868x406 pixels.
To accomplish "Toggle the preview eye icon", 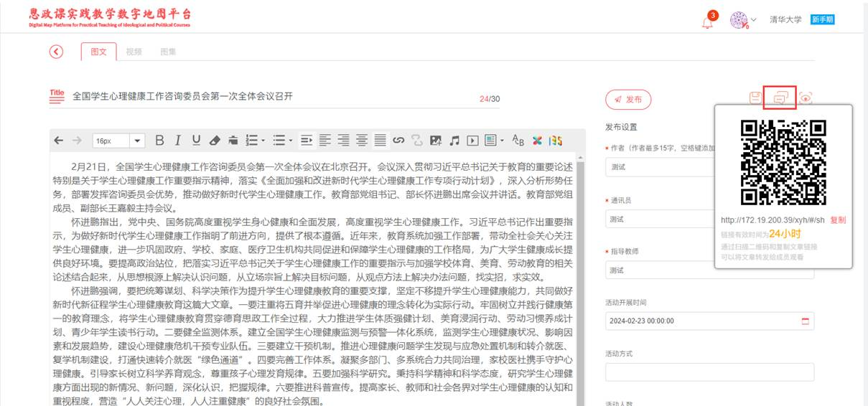I will 806,98.
